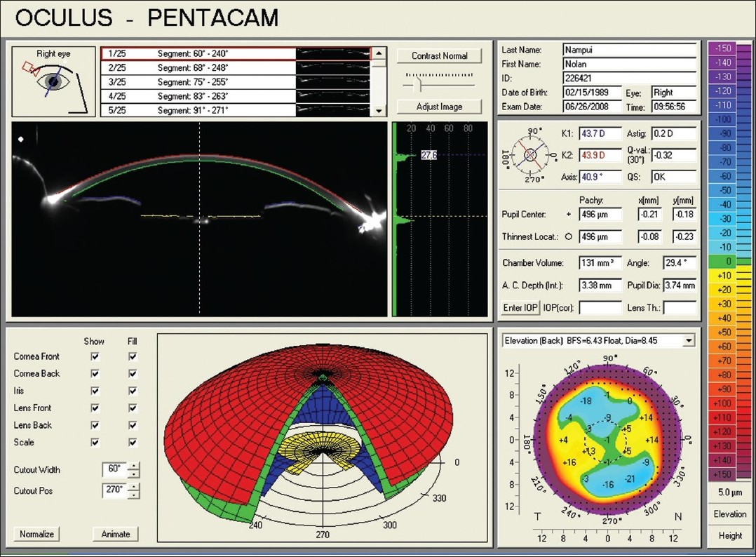
Task: Start the Animate button
Action: pyautogui.click(x=116, y=534)
